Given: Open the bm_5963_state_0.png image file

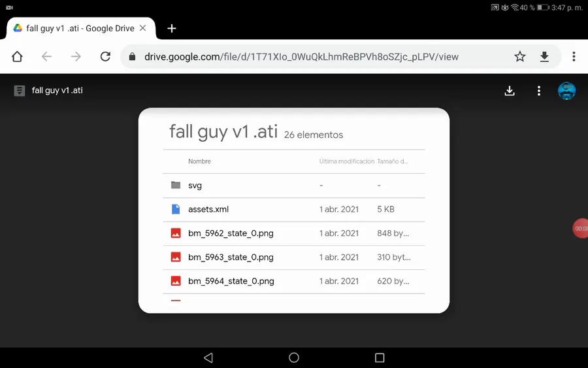Looking at the screenshot, I should click(231, 258).
